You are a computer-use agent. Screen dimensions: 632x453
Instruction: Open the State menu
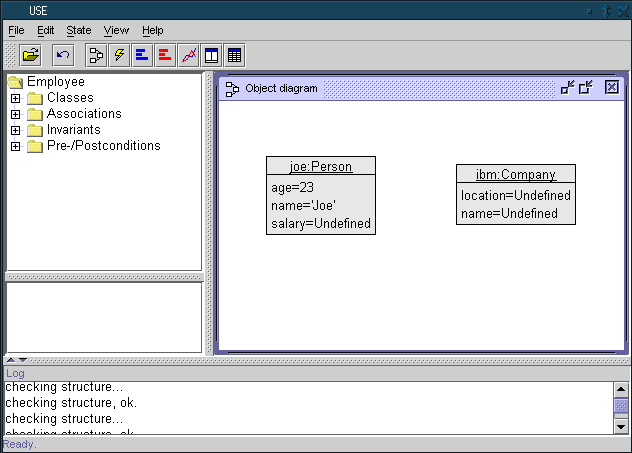click(78, 30)
